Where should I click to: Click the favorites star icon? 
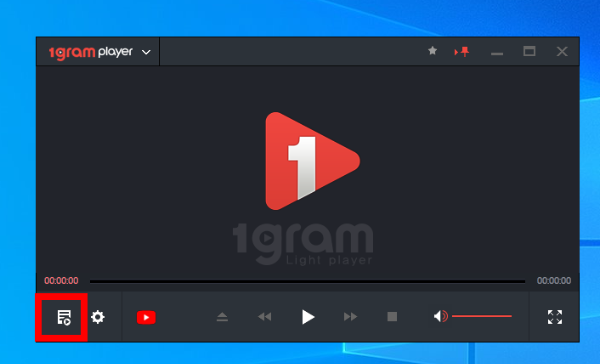click(x=432, y=51)
